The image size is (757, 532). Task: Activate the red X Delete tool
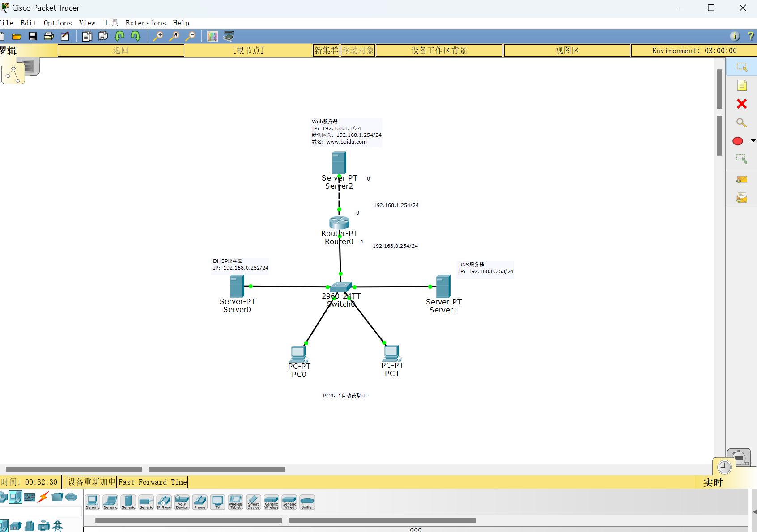[x=742, y=104]
